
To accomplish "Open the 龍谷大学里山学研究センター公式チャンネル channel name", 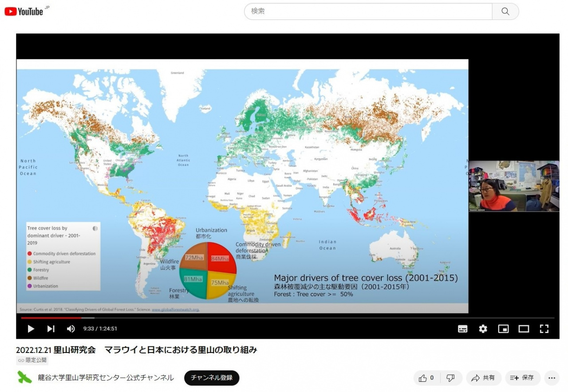I will 106,378.
